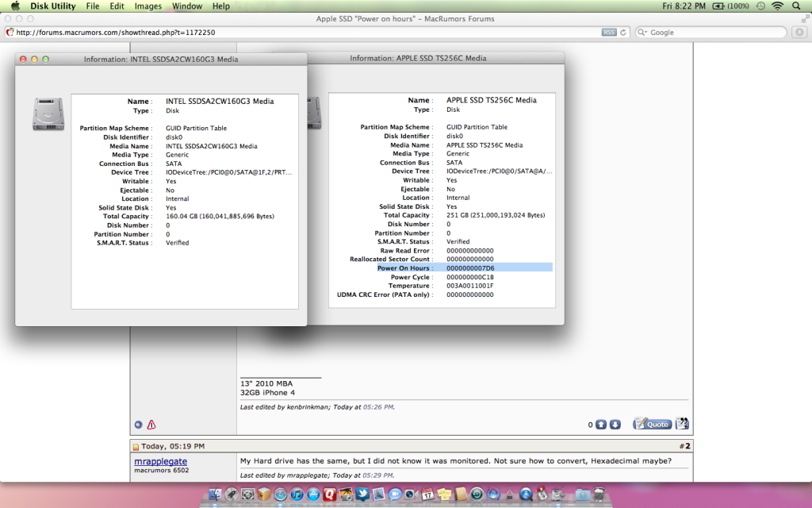This screenshot has width=812, height=508.
Task: Open QuickTime Player from the Dock
Action: pyautogui.click(x=527, y=495)
